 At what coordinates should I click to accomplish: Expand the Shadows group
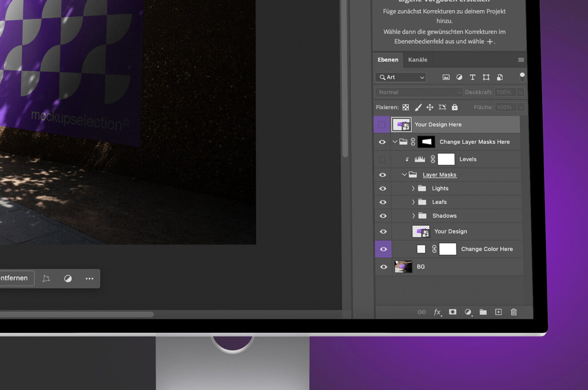tap(413, 216)
